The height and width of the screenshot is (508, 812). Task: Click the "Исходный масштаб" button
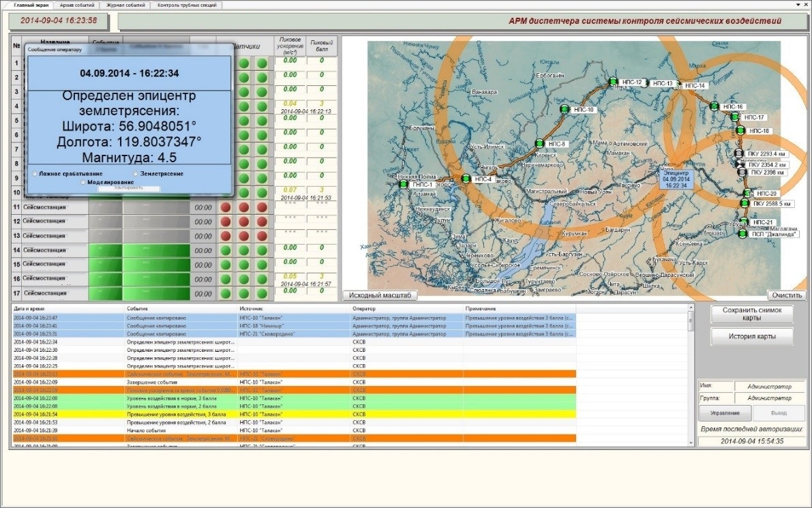(x=380, y=295)
